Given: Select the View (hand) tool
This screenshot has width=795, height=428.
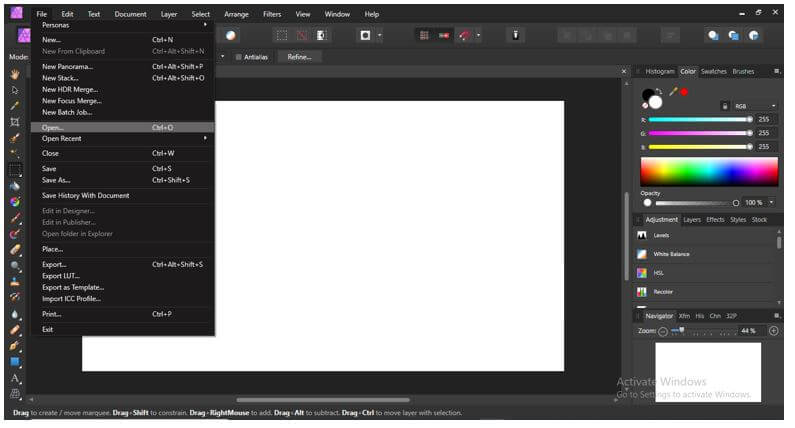Looking at the screenshot, I should tap(15, 75).
